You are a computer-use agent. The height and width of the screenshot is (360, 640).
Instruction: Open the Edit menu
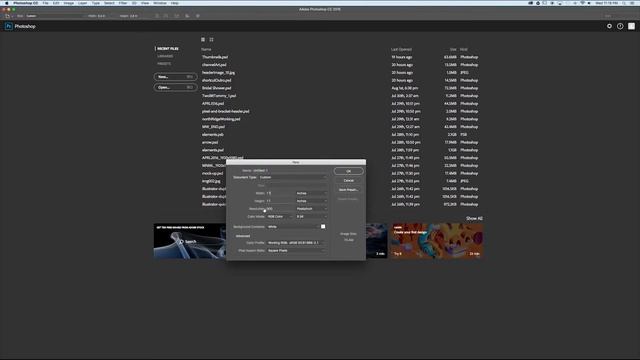[x=56, y=3]
